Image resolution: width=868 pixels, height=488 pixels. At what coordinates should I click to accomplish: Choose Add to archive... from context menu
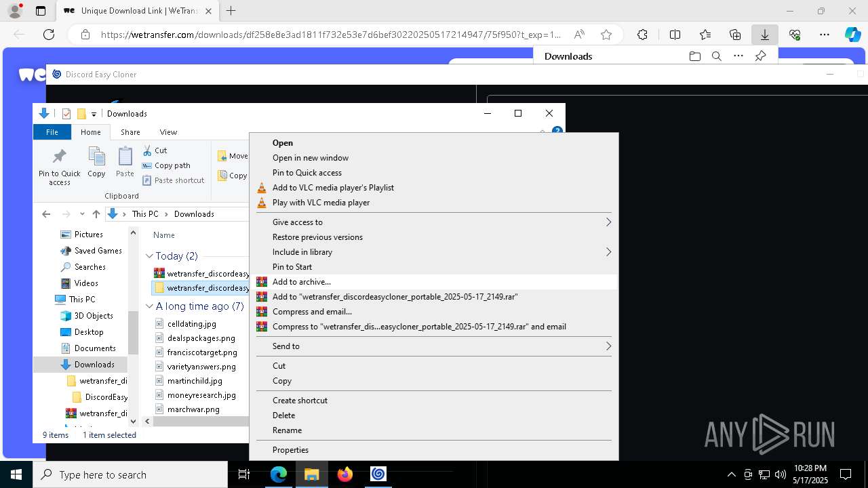coord(435,282)
